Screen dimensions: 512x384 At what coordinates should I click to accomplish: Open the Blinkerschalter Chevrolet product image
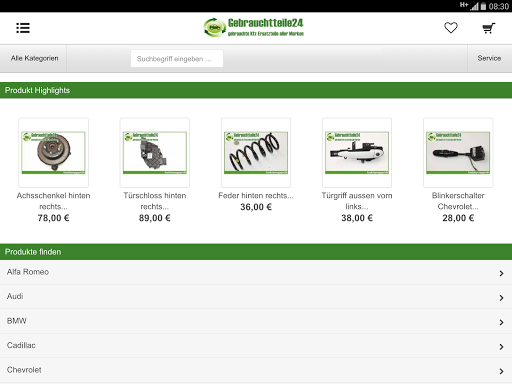pos(458,152)
